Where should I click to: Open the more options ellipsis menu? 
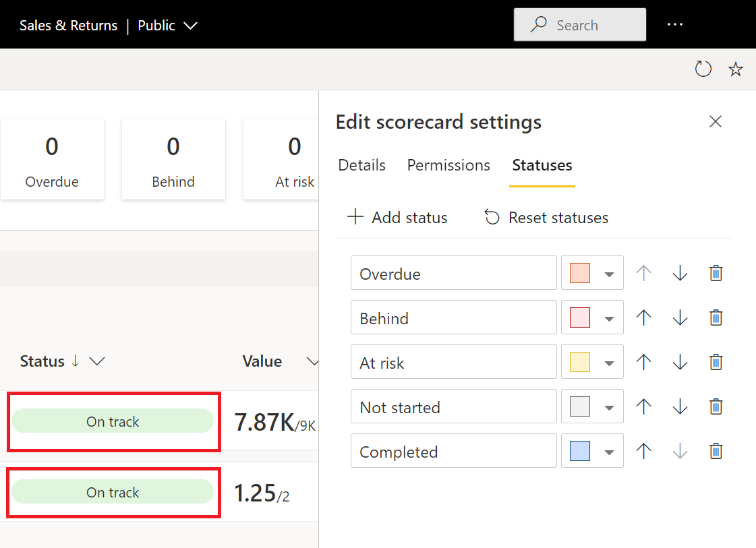674,24
